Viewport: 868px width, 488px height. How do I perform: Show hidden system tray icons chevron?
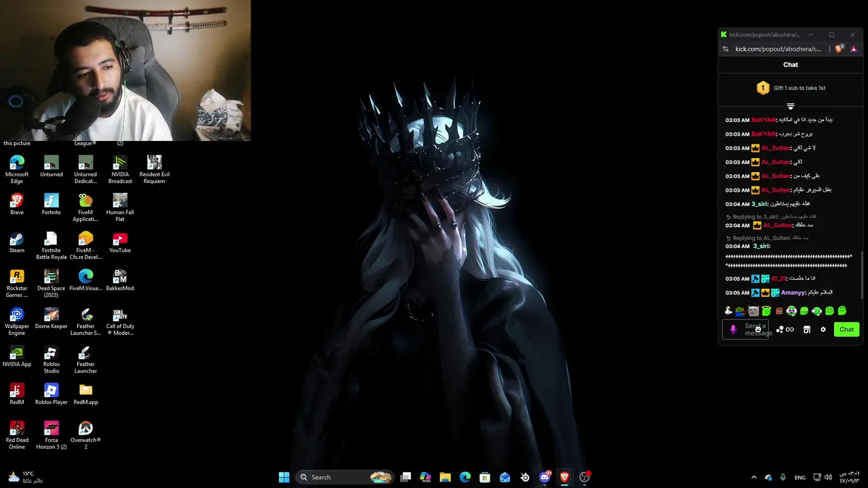753,477
